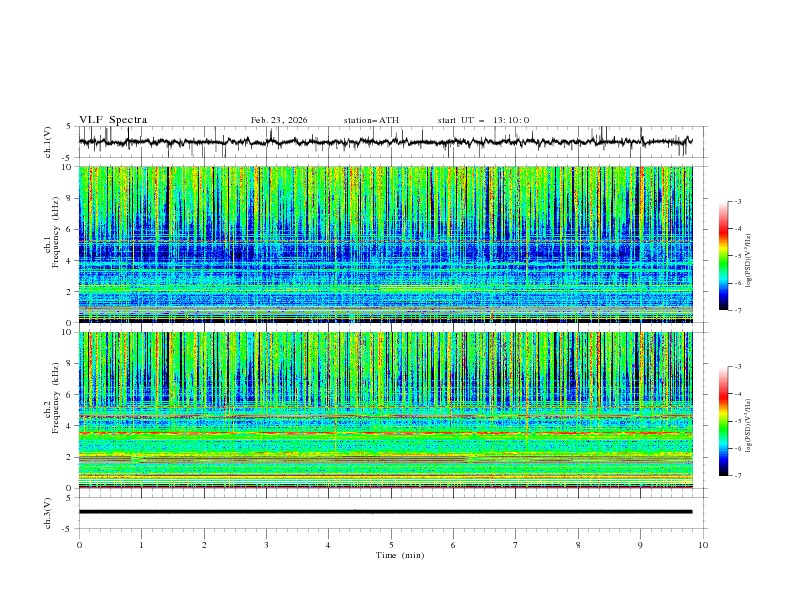Click the time axis tick label '5'

pos(391,545)
